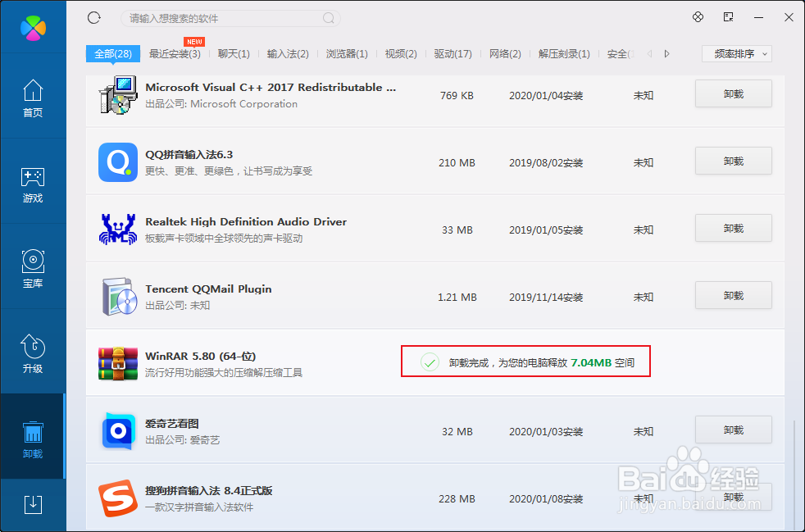Click the refresh icon beside the search box

(93, 16)
